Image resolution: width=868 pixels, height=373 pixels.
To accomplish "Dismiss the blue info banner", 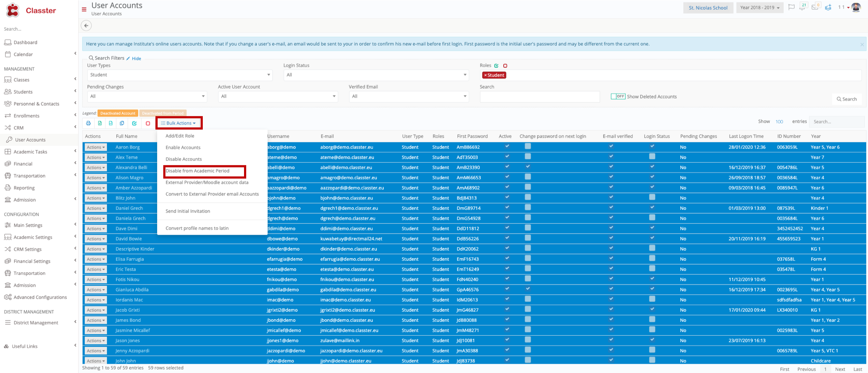I will pyautogui.click(x=862, y=44).
